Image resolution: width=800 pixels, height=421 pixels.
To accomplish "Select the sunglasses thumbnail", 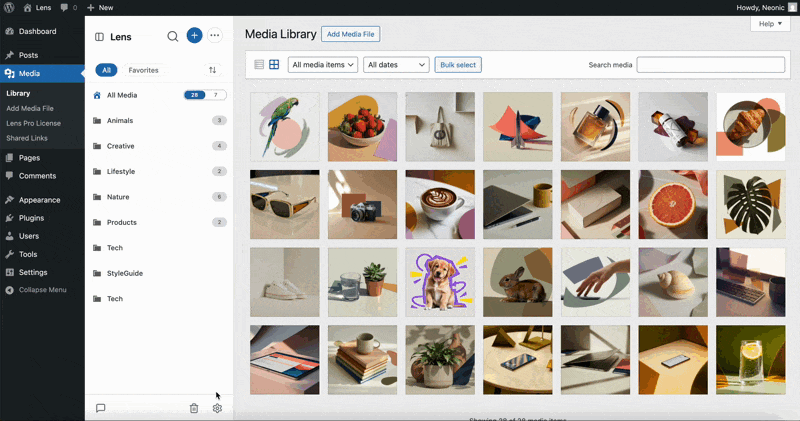I will 285,205.
